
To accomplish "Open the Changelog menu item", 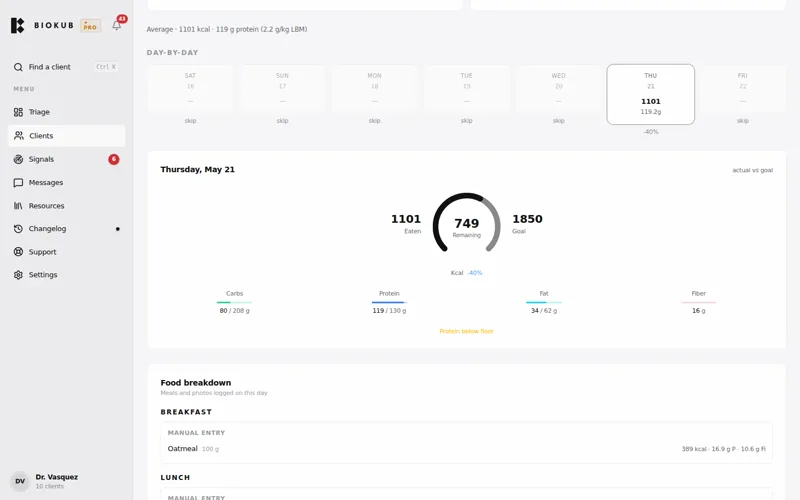I will pyautogui.click(x=66, y=229).
